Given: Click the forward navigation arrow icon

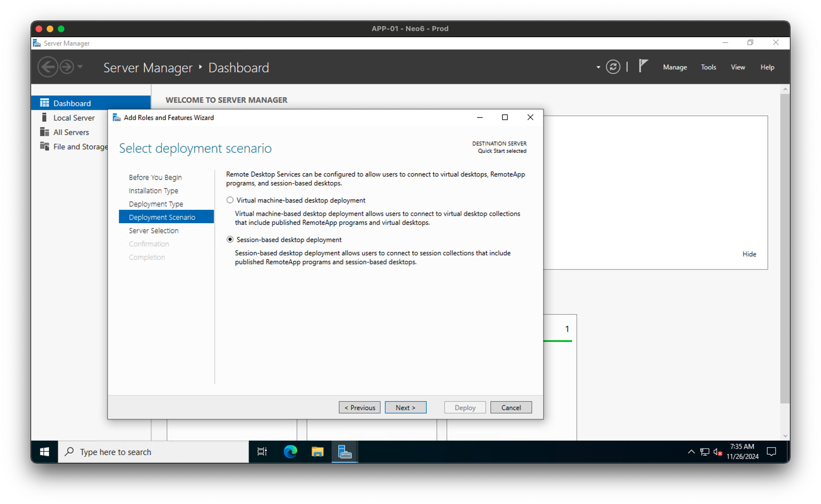Looking at the screenshot, I should 67,67.
